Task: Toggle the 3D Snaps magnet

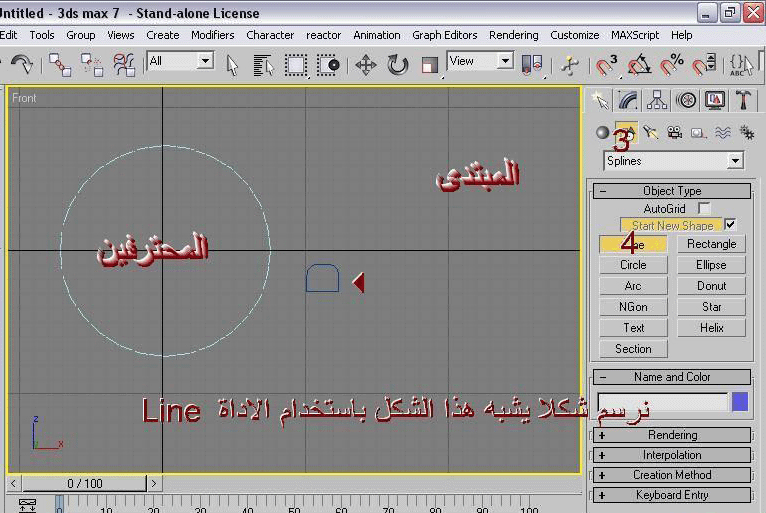Action: (x=606, y=65)
